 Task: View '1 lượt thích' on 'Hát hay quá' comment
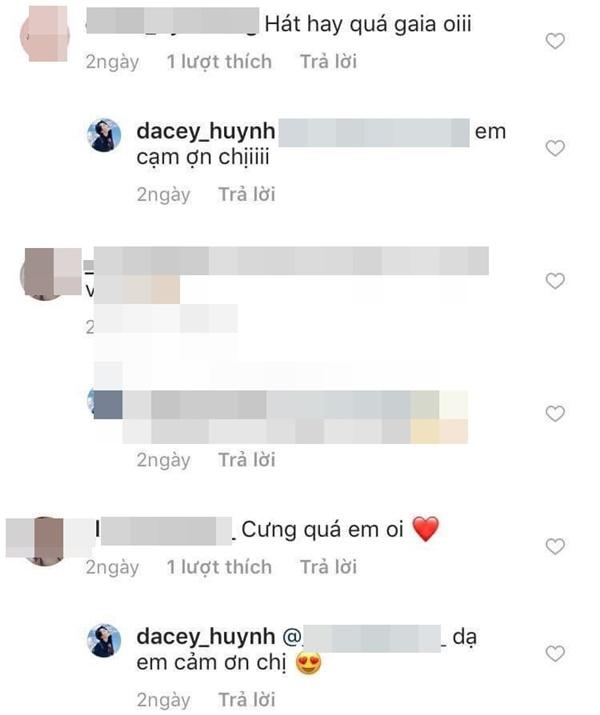tap(219, 62)
